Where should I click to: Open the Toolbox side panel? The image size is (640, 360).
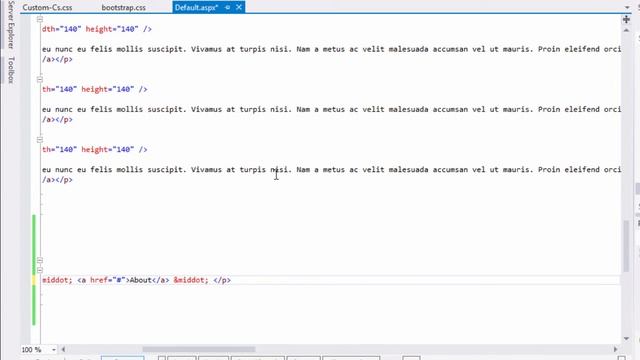tap(11, 70)
